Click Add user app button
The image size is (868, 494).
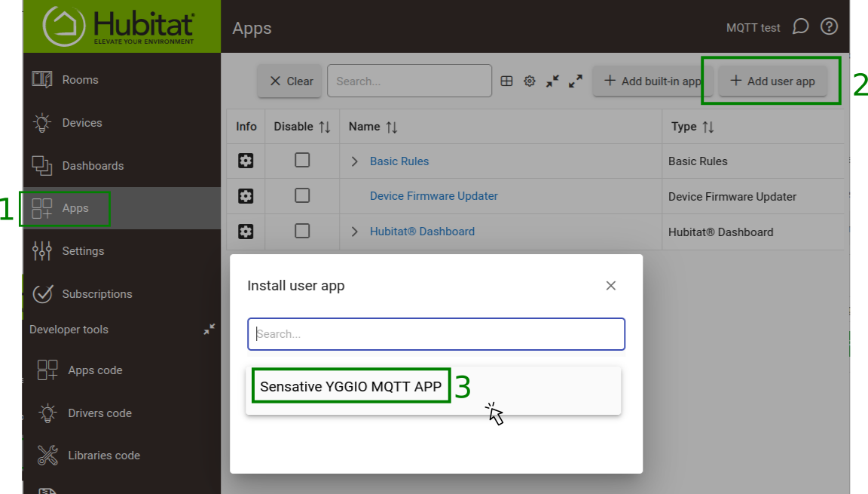click(773, 81)
